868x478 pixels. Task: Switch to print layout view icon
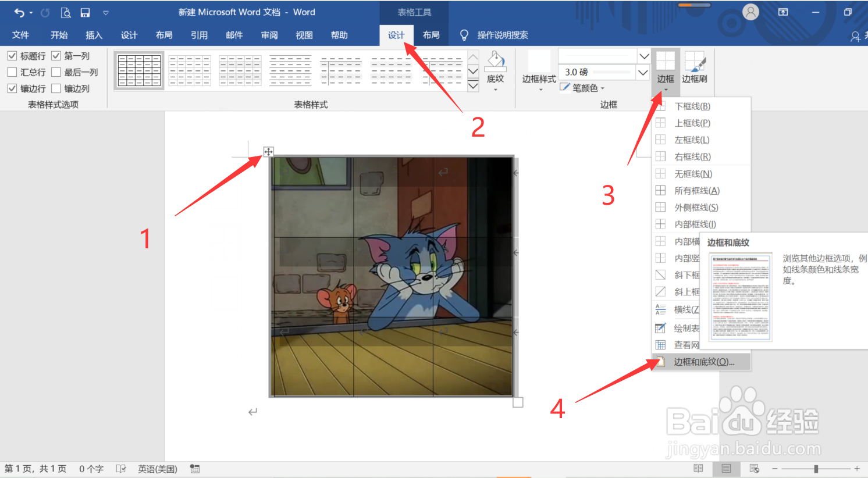[726, 469]
